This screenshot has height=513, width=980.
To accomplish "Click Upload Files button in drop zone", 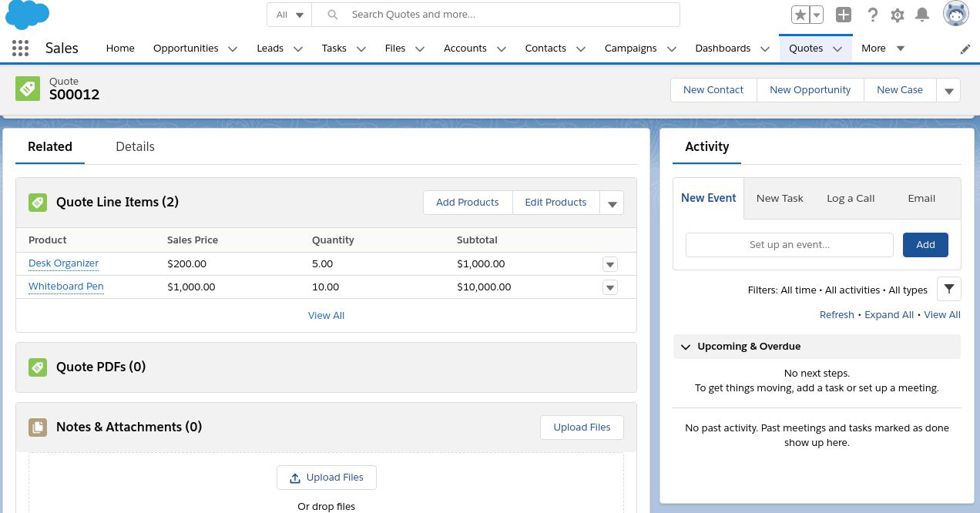I will 326,478.
